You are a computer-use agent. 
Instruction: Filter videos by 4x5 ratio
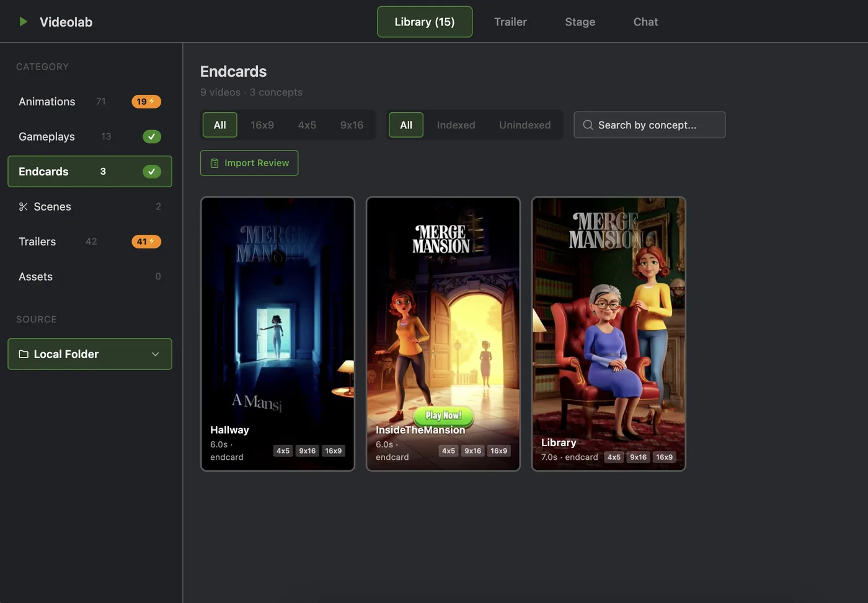(x=307, y=125)
